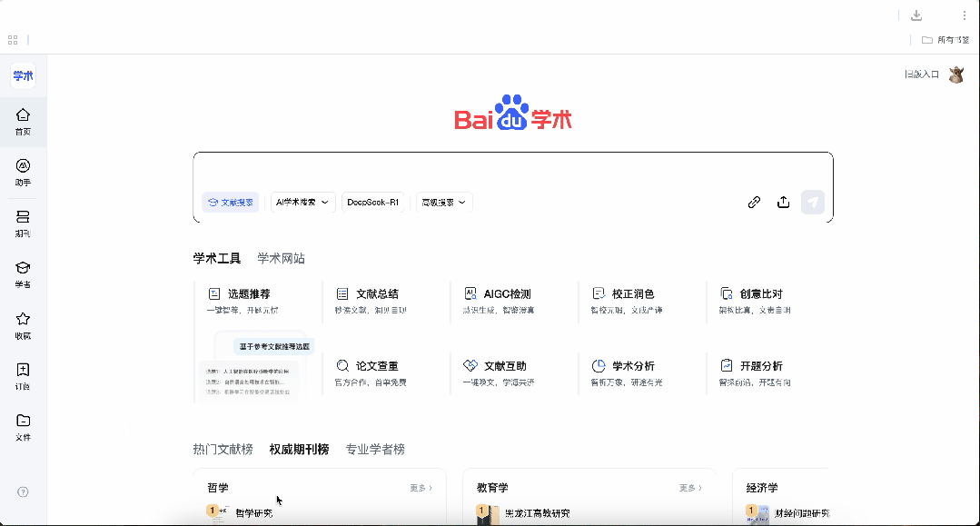Open the 订阅 subscriptions sidebar item
The width and height of the screenshot is (980, 526).
click(23, 376)
